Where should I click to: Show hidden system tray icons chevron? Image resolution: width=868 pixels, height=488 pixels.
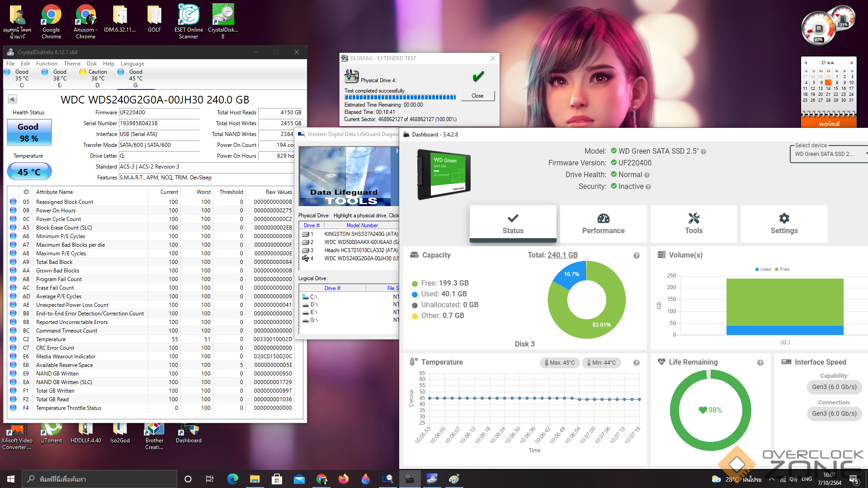[771, 479]
